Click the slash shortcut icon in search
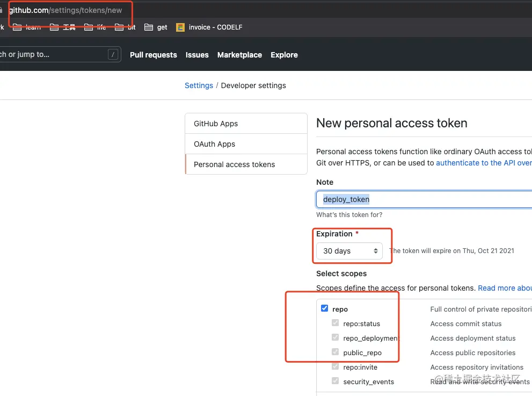Viewport: 532px width, 396px height. (x=113, y=54)
